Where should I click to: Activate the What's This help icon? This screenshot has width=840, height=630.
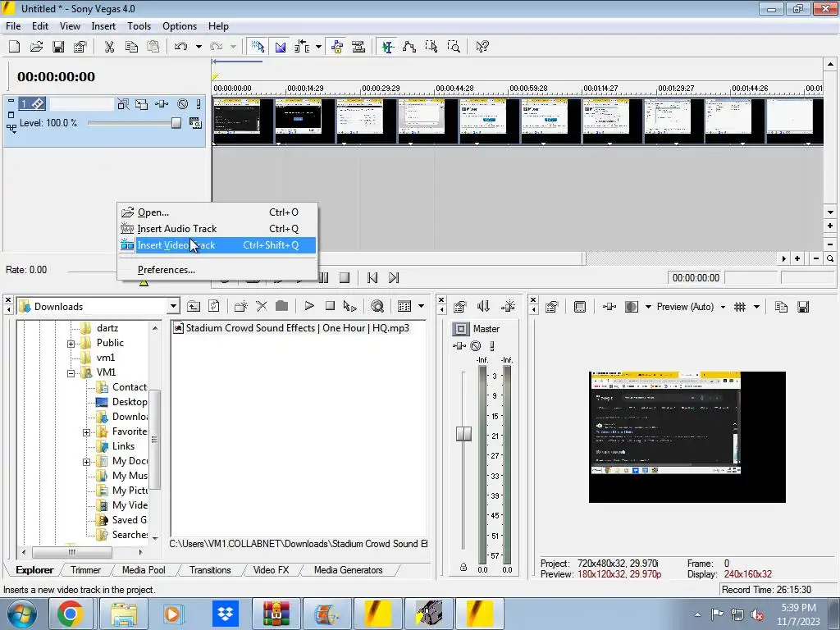tap(482, 47)
